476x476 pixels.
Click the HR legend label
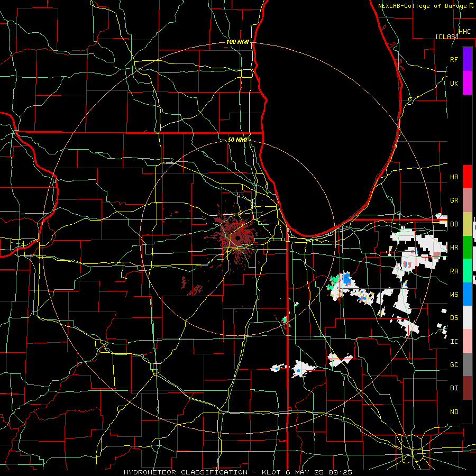click(x=454, y=248)
